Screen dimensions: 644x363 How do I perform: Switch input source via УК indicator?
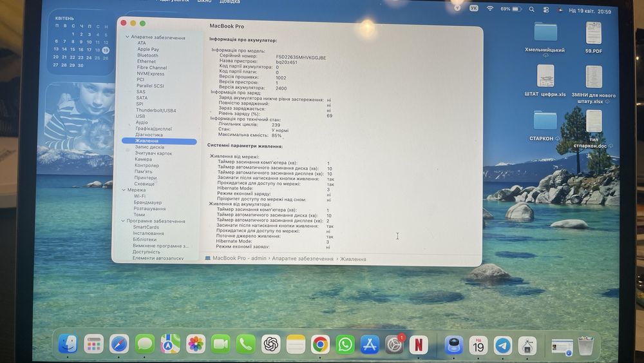tap(473, 8)
